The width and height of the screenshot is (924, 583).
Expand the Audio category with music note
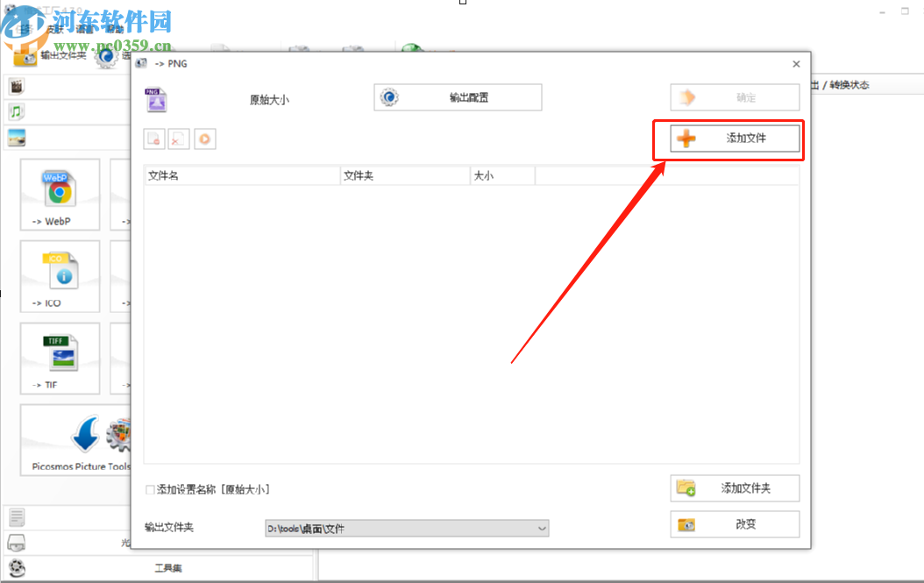click(x=16, y=111)
